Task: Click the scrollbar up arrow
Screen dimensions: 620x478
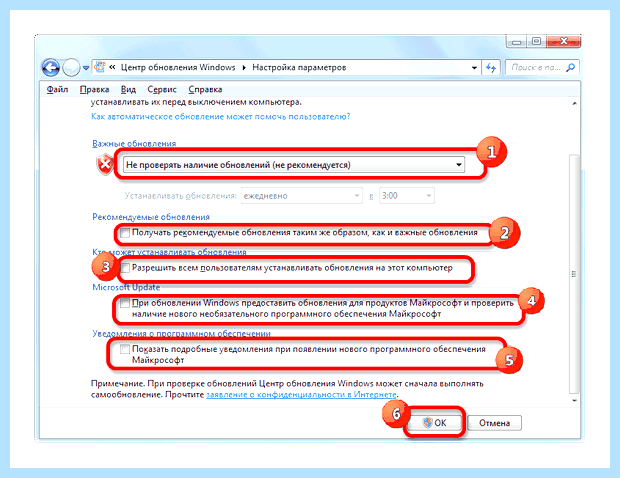Action: (x=574, y=104)
